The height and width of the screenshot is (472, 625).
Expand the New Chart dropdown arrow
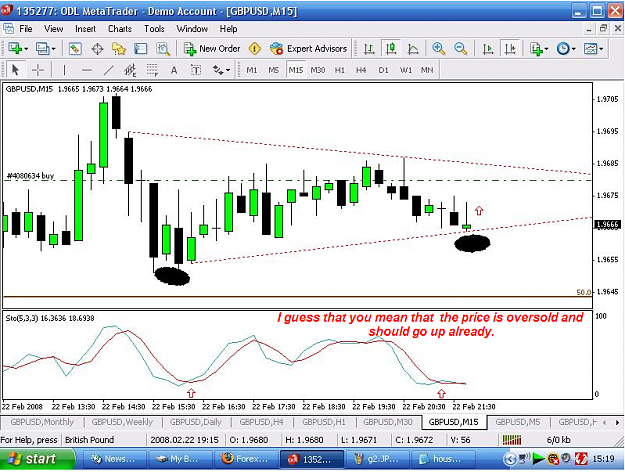[x=26, y=49]
